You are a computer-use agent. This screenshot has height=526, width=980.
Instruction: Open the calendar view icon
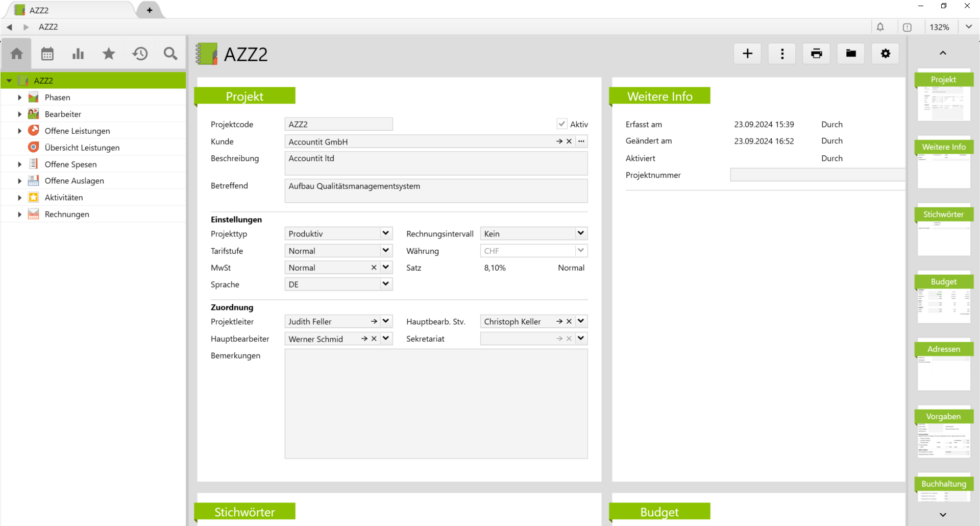pyautogui.click(x=47, y=54)
